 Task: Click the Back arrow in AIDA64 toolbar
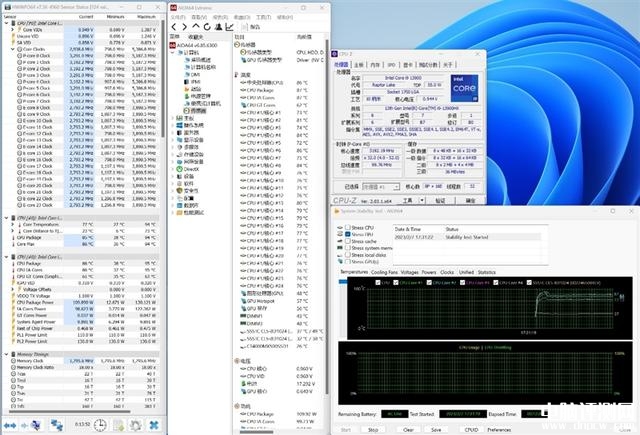[174, 27]
